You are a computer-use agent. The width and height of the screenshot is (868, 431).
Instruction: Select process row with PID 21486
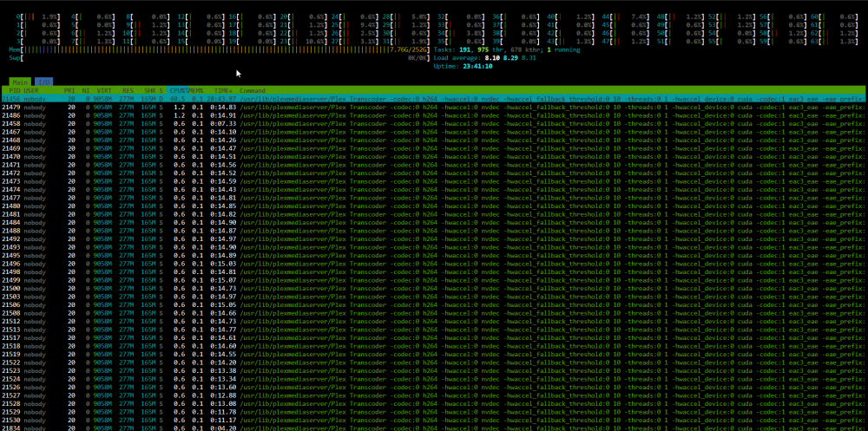pyautogui.click(x=434, y=115)
